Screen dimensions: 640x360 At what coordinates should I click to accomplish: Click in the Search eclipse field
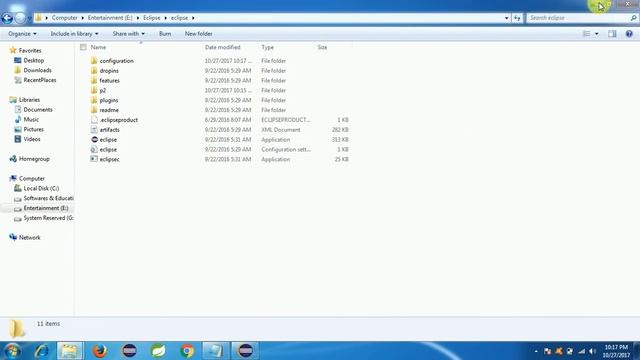click(x=578, y=18)
